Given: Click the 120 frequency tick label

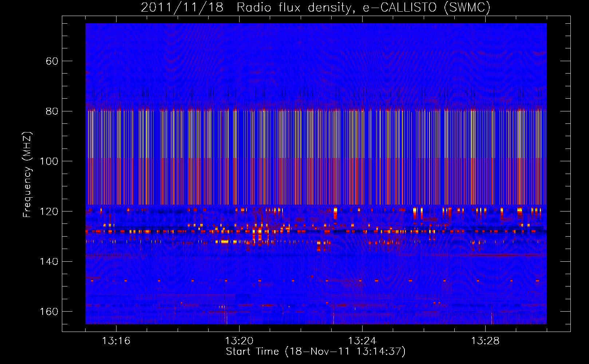Looking at the screenshot, I should tap(49, 211).
